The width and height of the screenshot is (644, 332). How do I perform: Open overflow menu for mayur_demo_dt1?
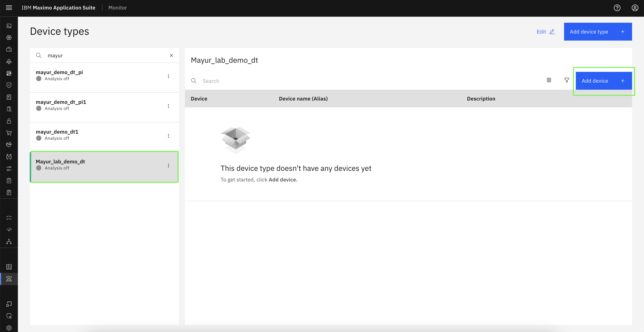[x=168, y=136]
